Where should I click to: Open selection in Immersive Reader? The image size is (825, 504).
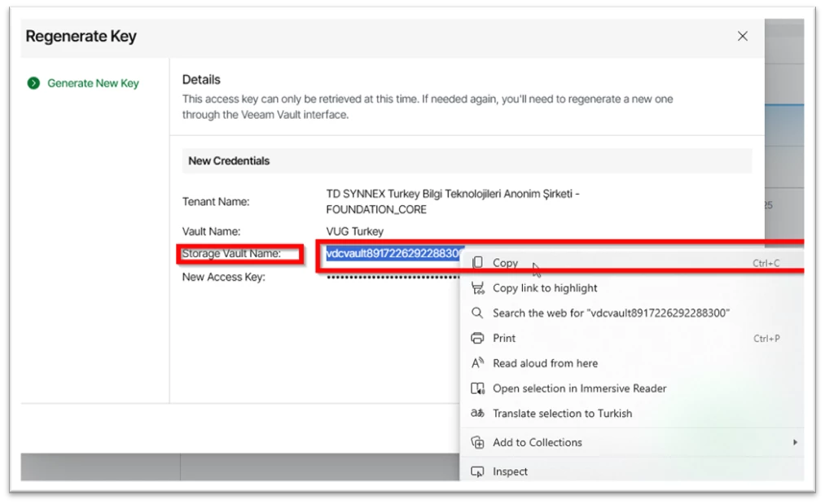pos(631,388)
